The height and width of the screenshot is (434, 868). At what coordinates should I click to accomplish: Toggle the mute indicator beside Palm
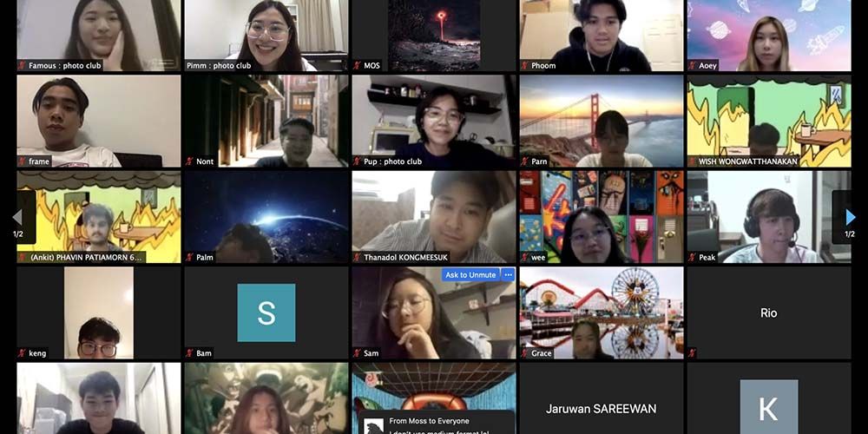tap(190, 258)
